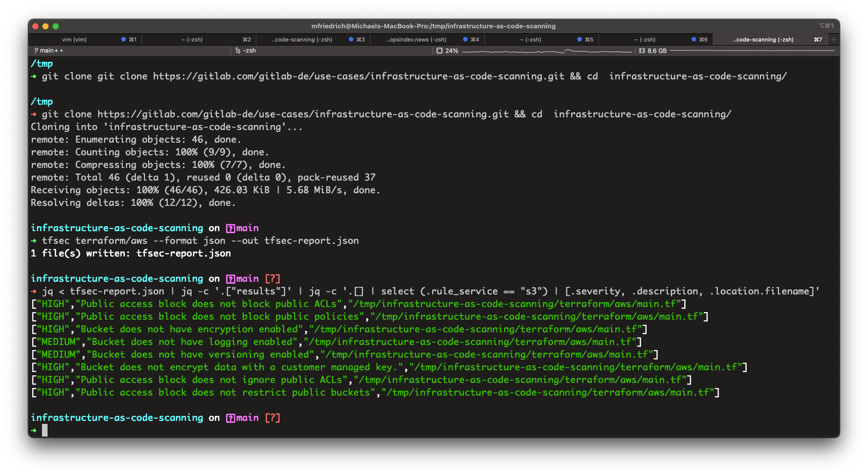This screenshot has height=475, width=868.
Task: Toggle fullscreen with the green traffic light button
Action: tap(56, 26)
